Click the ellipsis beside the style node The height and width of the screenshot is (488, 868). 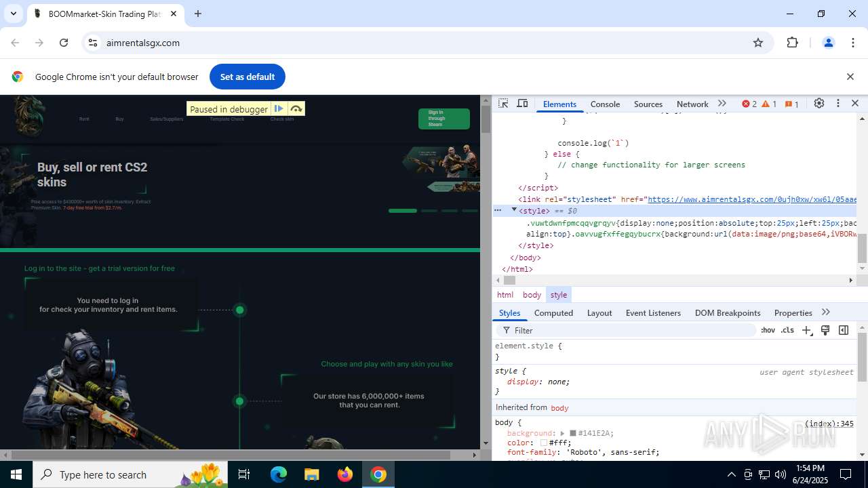click(x=498, y=210)
